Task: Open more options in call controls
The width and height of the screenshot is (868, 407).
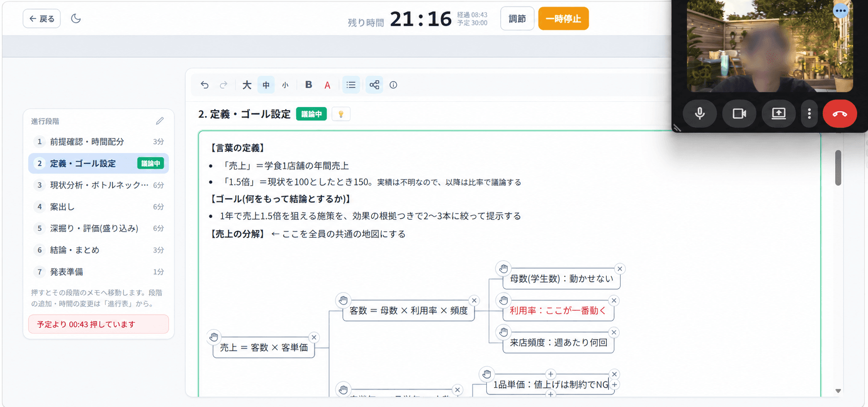Action: 809,114
